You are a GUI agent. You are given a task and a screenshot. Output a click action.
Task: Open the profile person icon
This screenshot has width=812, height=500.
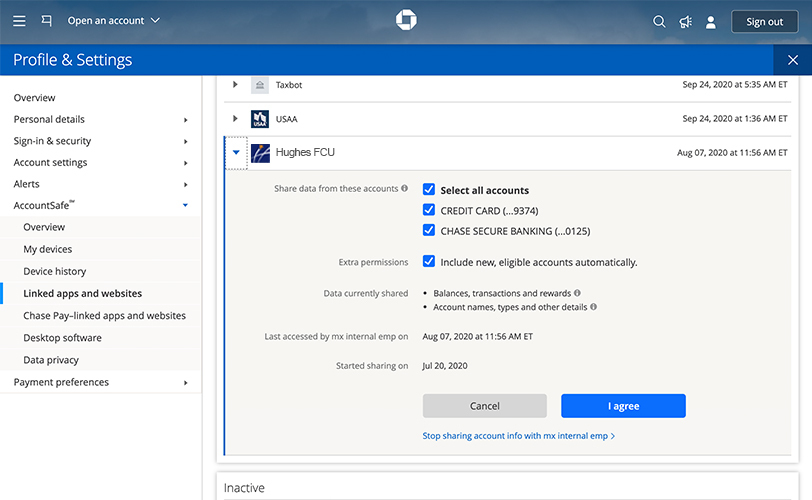pyautogui.click(x=711, y=22)
